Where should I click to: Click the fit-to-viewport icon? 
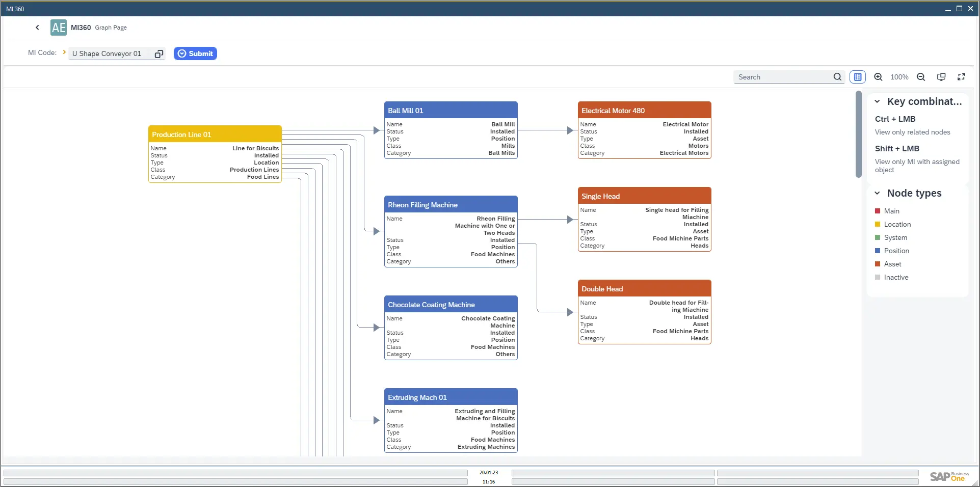[x=941, y=77]
